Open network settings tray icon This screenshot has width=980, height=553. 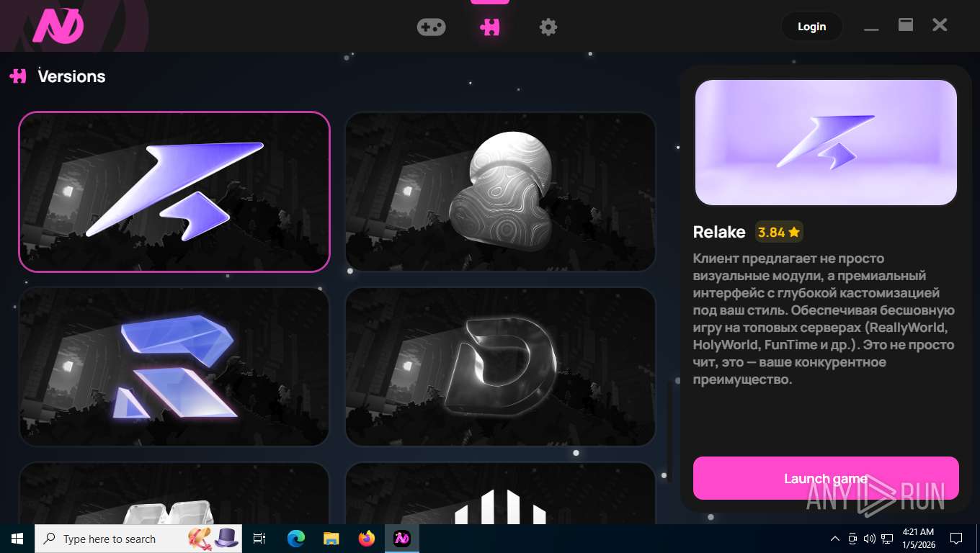(x=887, y=539)
